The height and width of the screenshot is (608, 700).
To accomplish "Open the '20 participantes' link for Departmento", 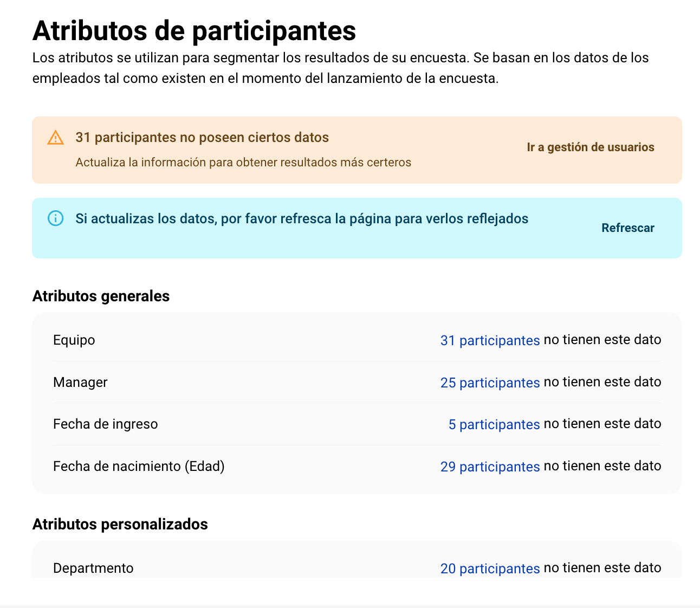I will click(490, 568).
